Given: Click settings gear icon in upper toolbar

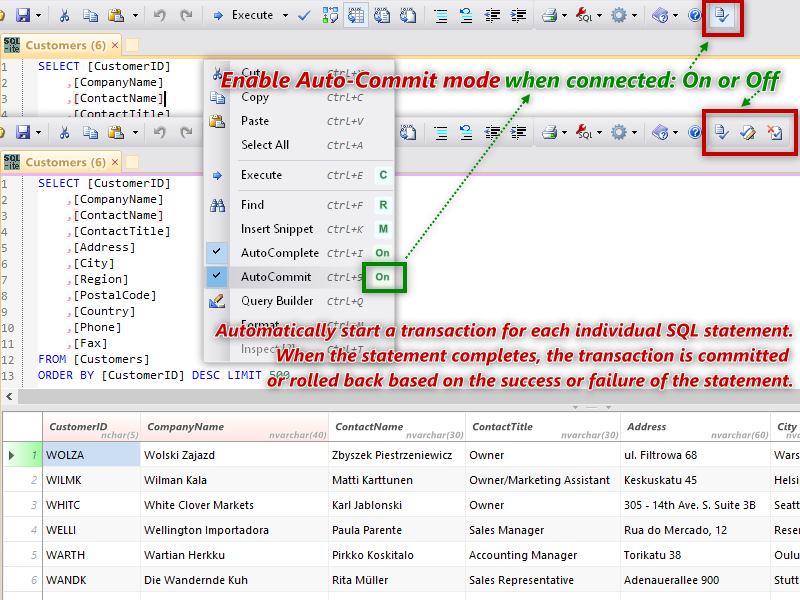Looking at the screenshot, I should [619, 15].
